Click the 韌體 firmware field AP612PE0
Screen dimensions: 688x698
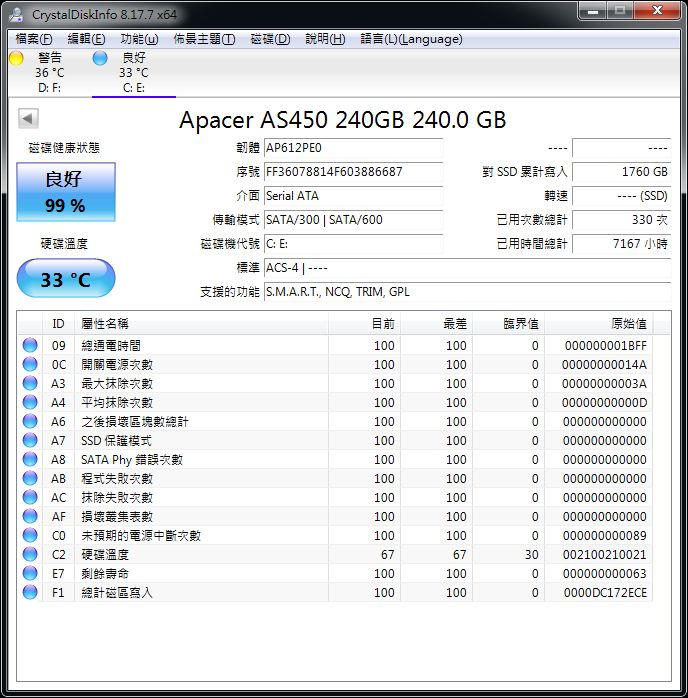pos(352,148)
